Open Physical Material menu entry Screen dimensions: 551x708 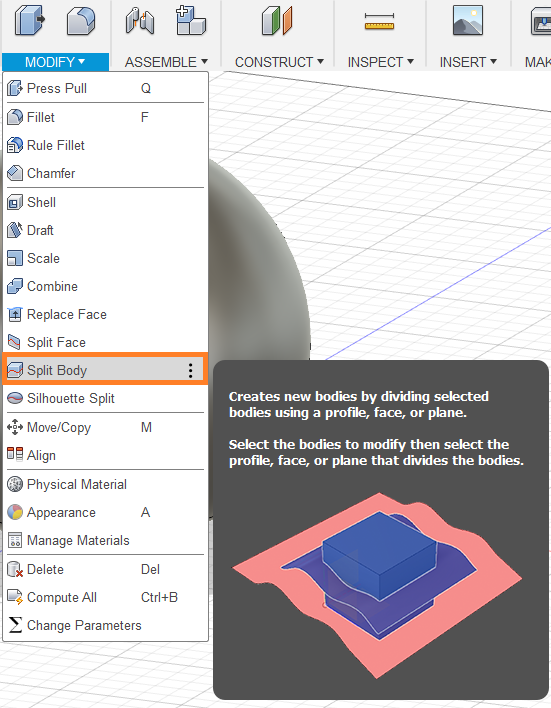click(105, 484)
